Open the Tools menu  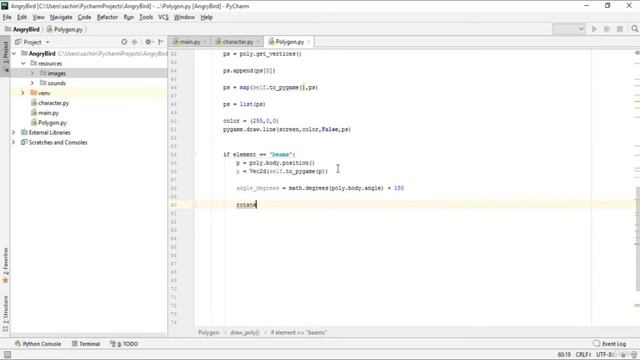pyautogui.click(x=146, y=17)
